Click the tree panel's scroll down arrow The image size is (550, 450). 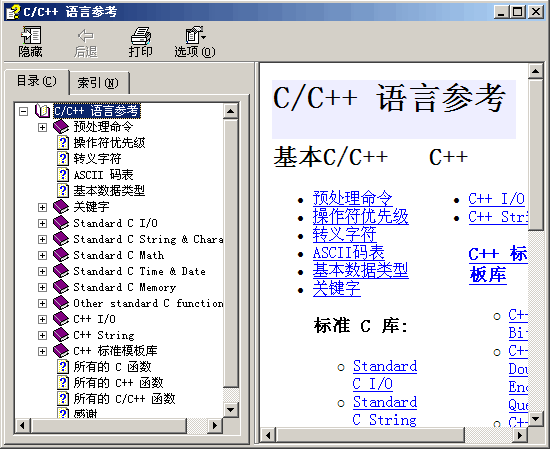pyautogui.click(x=231, y=409)
